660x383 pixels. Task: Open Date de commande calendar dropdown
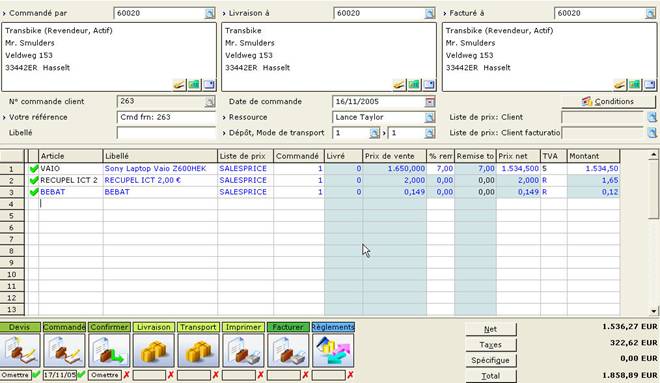429,102
